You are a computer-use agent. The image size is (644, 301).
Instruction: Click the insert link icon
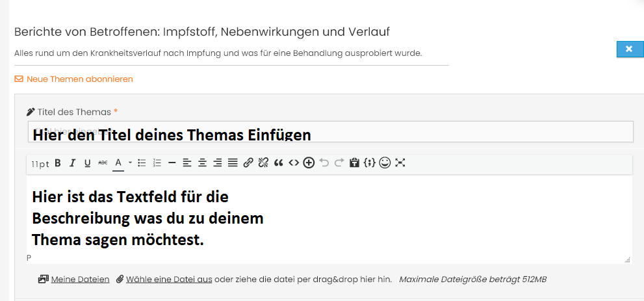[x=248, y=163]
